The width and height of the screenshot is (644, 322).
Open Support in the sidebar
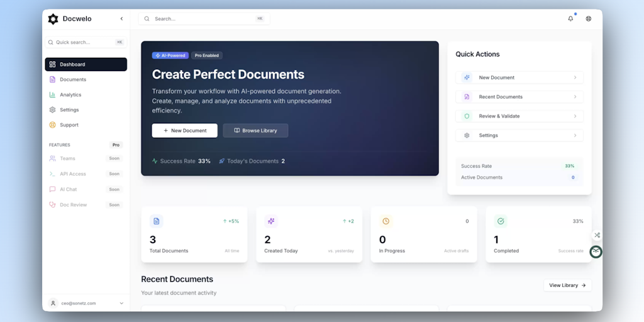point(86,125)
